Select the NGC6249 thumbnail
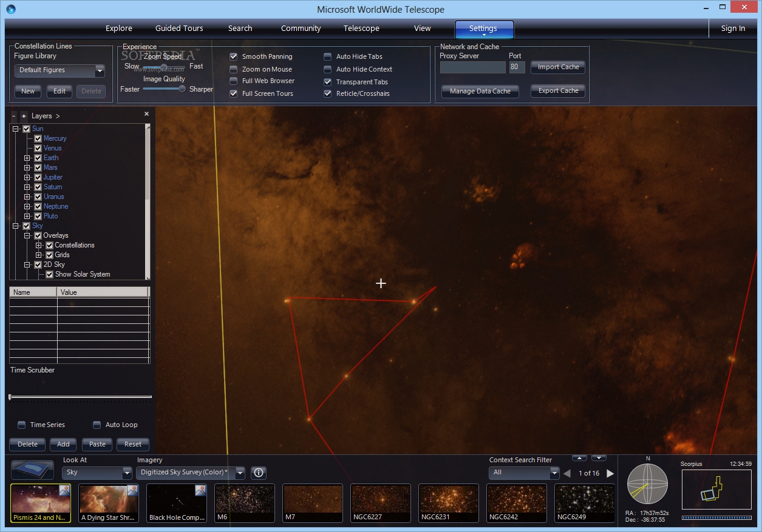This screenshot has width=762, height=532. click(x=585, y=503)
